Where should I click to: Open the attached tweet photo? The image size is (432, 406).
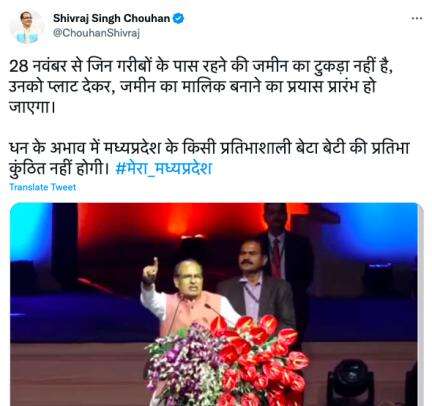point(214,304)
